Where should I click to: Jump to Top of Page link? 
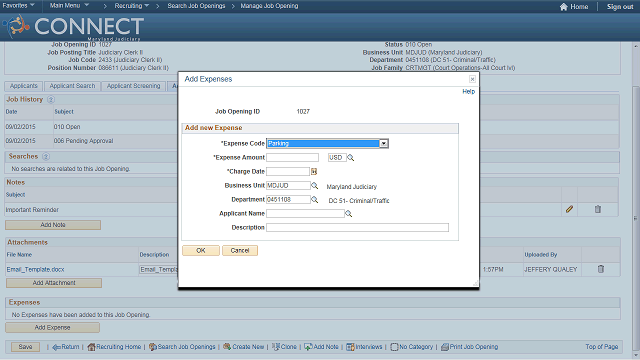pyautogui.click(x=602, y=347)
